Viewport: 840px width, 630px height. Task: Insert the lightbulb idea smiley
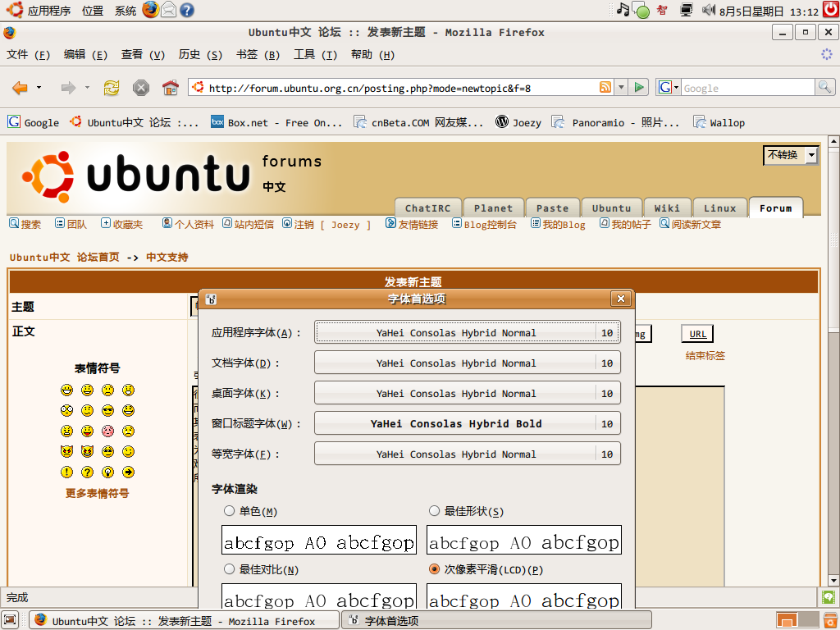click(107, 472)
